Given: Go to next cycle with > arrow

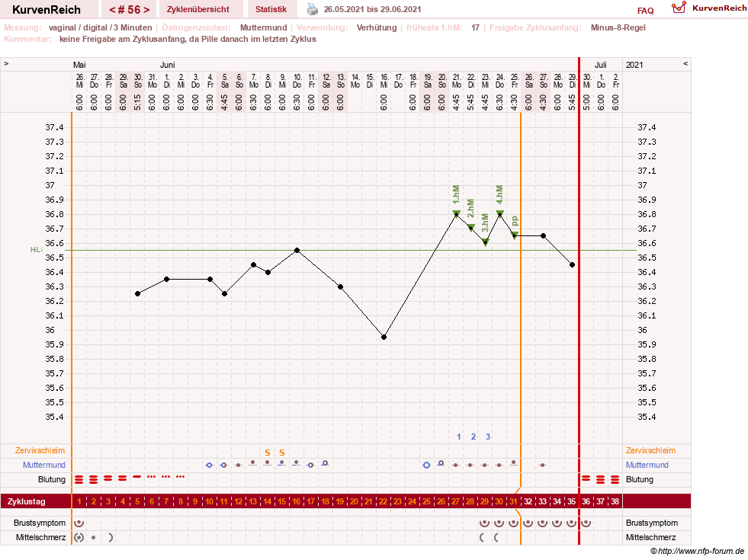Looking at the screenshot, I should pyautogui.click(x=146, y=10).
